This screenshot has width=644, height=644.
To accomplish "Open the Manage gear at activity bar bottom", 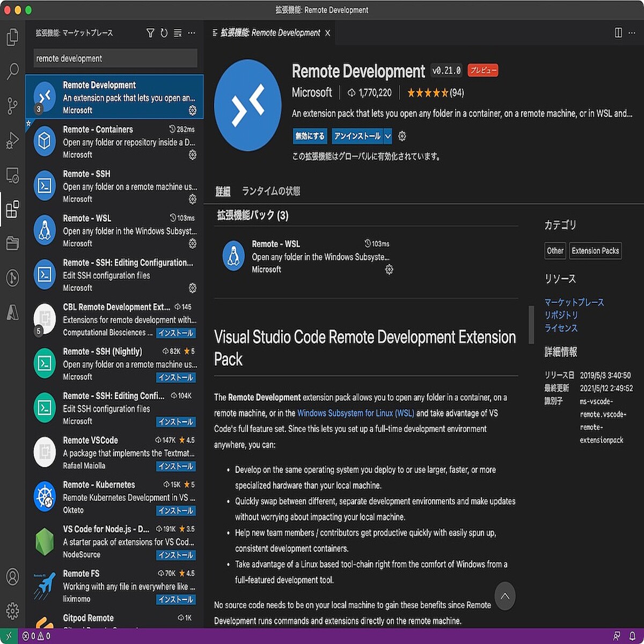I will tap(13, 611).
